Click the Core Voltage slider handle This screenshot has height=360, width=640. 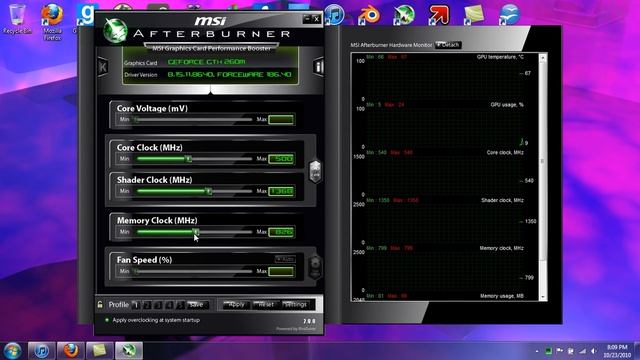pyautogui.click(x=136, y=120)
